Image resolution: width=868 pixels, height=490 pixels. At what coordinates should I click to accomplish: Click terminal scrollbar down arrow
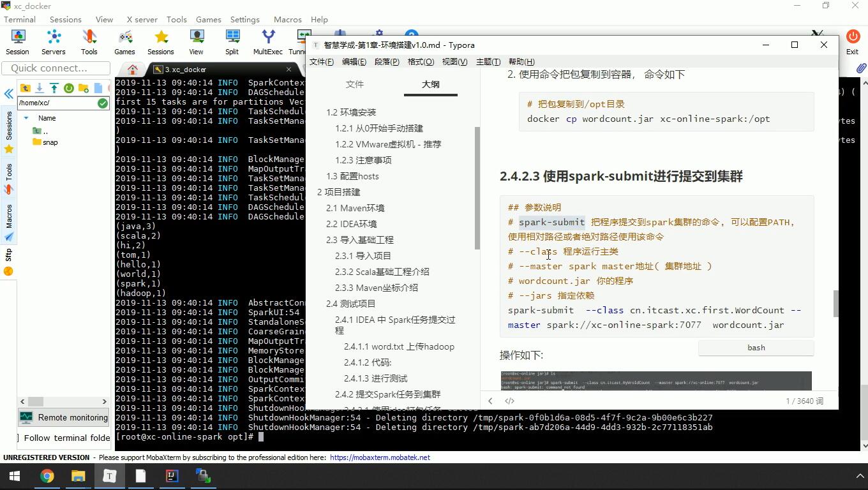coord(864,446)
